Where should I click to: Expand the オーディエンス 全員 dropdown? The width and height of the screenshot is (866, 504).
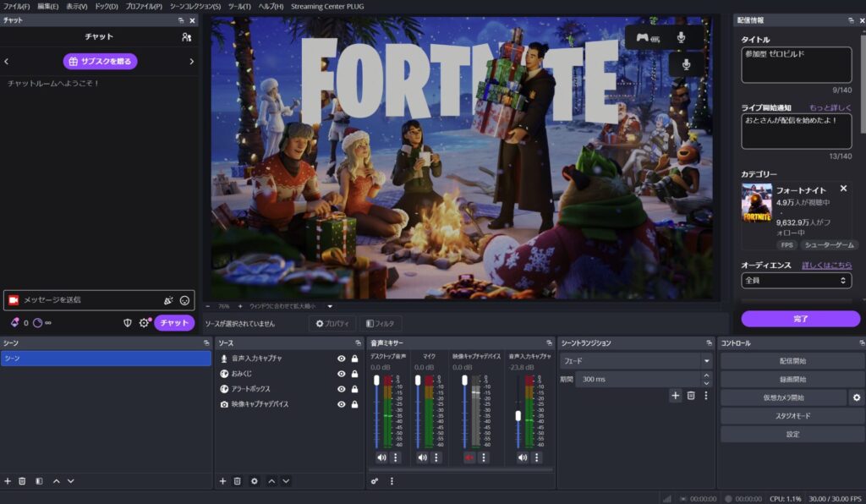[796, 280]
